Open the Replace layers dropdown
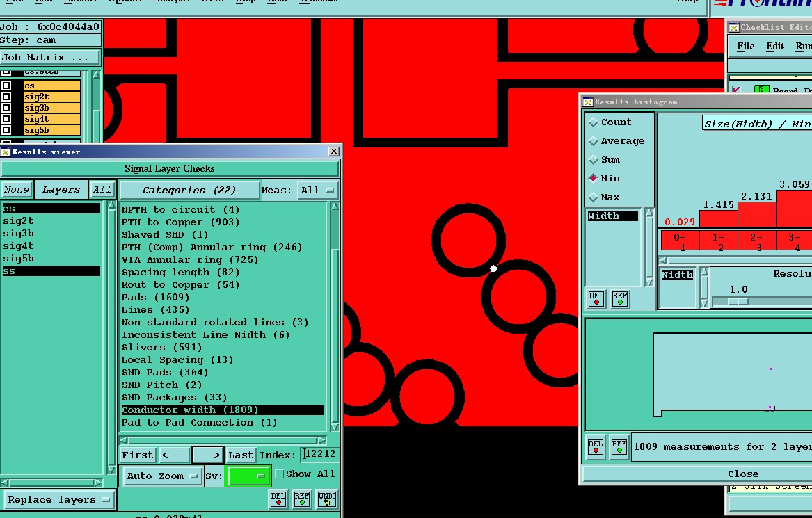 pyautogui.click(x=58, y=500)
